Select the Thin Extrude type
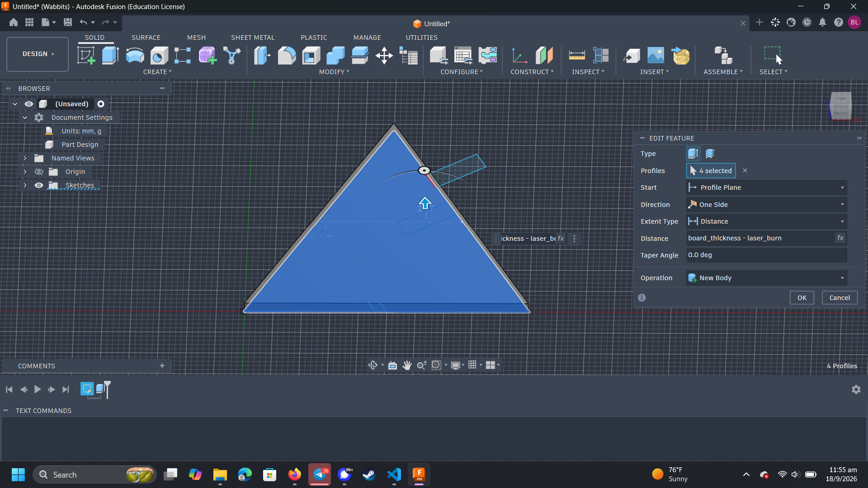This screenshot has height=488, width=868. [x=710, y=154]
